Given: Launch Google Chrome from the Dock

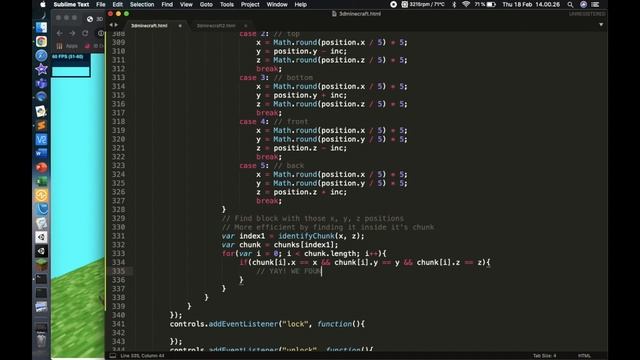Looking at the screenshot, I should 41,41.
